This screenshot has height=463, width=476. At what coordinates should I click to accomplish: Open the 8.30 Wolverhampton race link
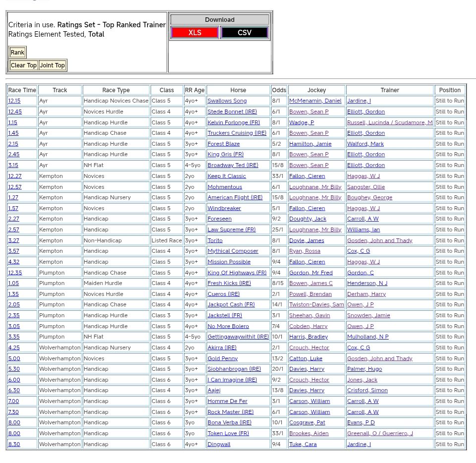click(x=14, y=445)
